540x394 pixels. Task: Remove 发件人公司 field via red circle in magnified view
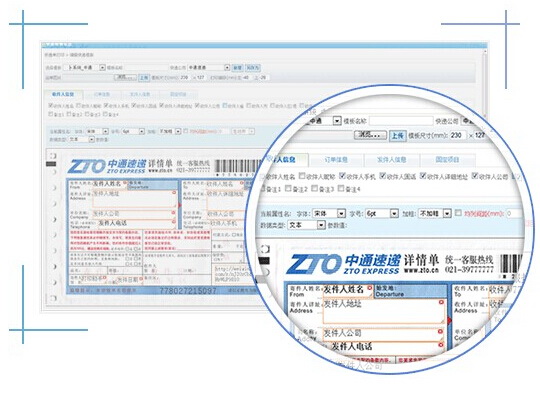[440, 331]
